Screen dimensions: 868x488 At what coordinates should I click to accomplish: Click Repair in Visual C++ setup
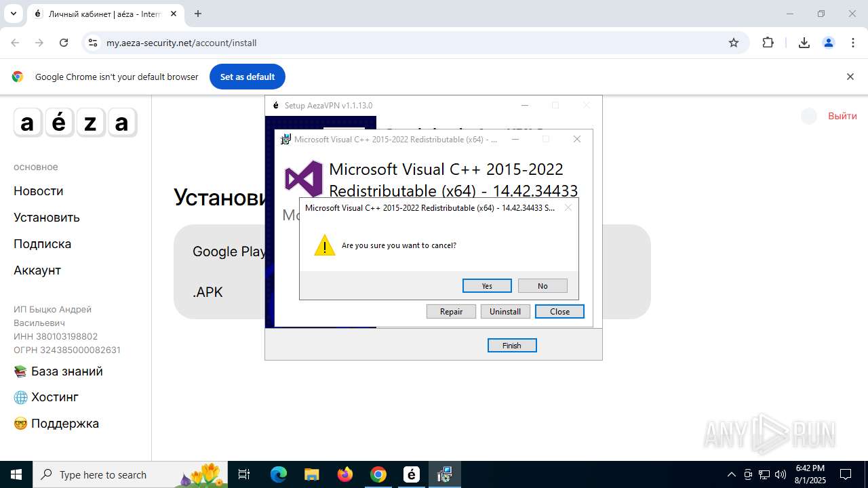pos(451,312)
